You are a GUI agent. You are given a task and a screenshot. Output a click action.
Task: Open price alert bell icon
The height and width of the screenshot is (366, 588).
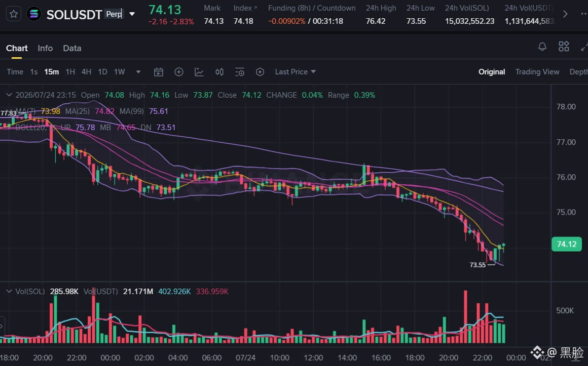point(542,47)
